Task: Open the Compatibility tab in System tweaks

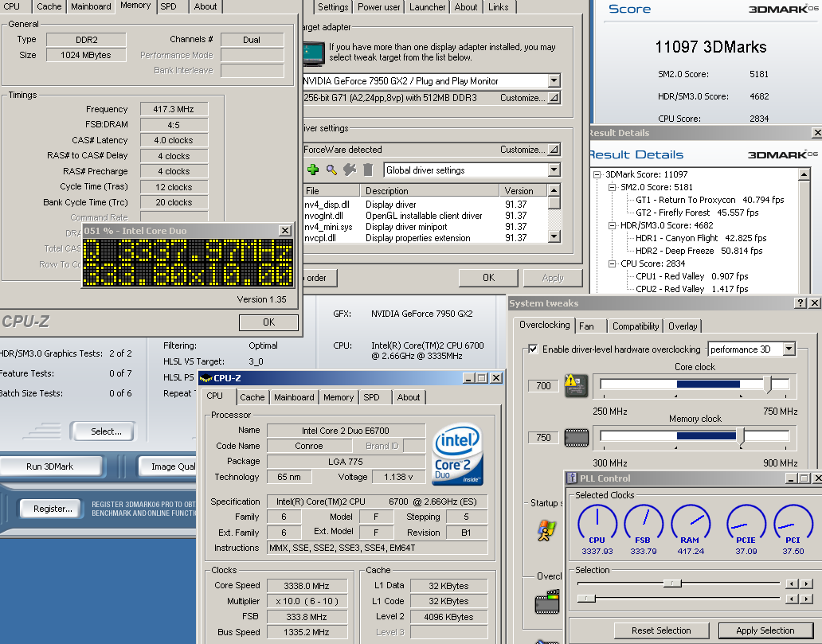Action: coord(636,326)
